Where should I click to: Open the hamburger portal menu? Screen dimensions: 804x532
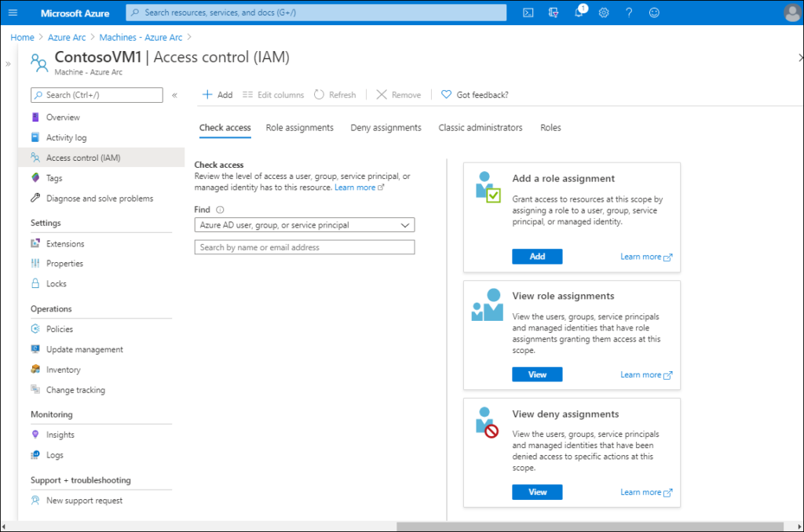click(x=13, y=13)
